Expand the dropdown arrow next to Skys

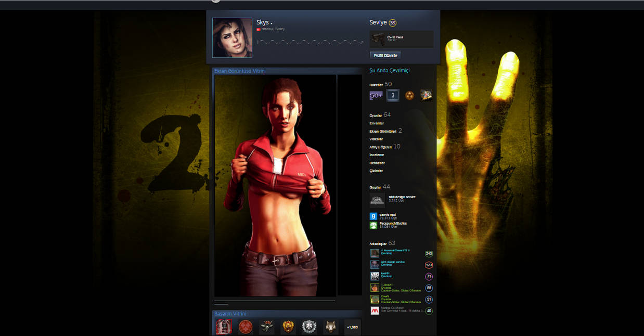pos(272,24)
